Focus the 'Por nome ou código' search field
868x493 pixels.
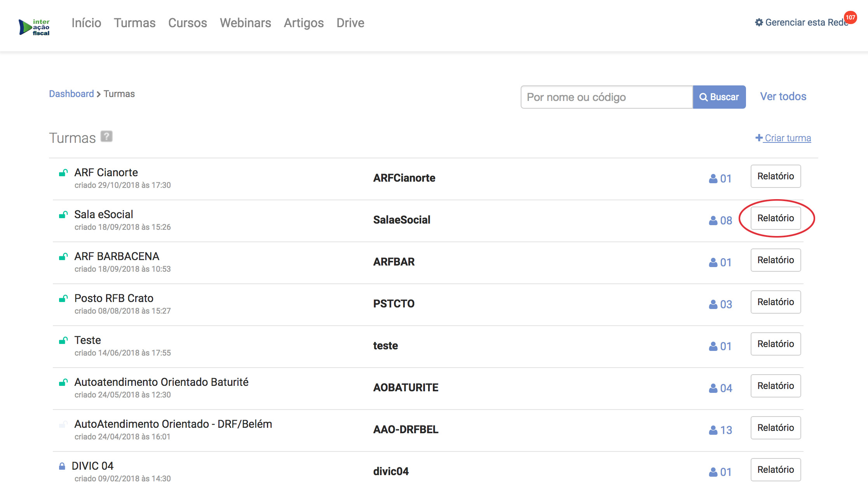[606, 97]
